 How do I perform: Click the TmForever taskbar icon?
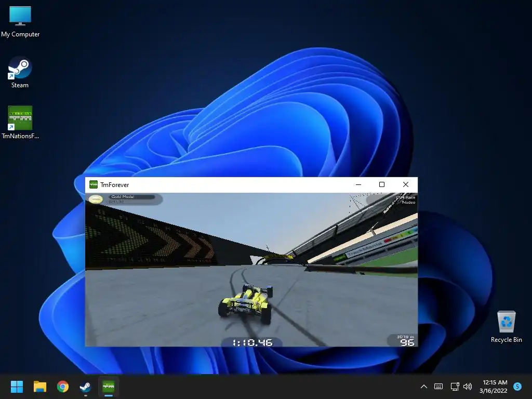click(x=108, y=387)
